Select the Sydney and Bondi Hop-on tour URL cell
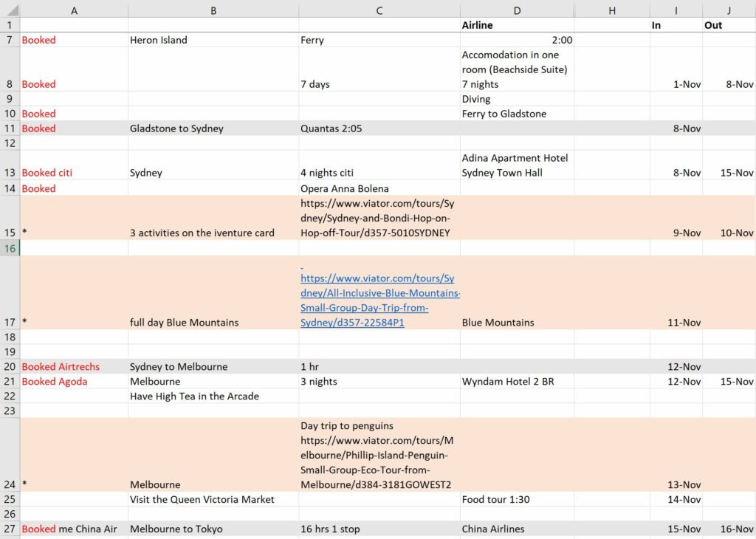 coord(379,218)
